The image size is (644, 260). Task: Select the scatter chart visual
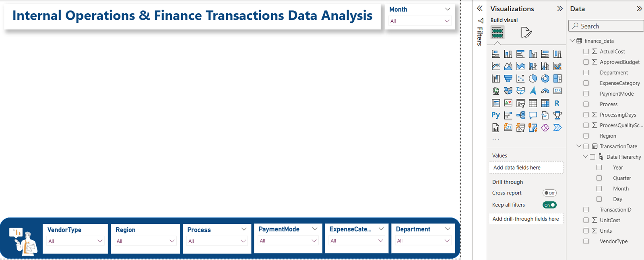coord(520,79)
